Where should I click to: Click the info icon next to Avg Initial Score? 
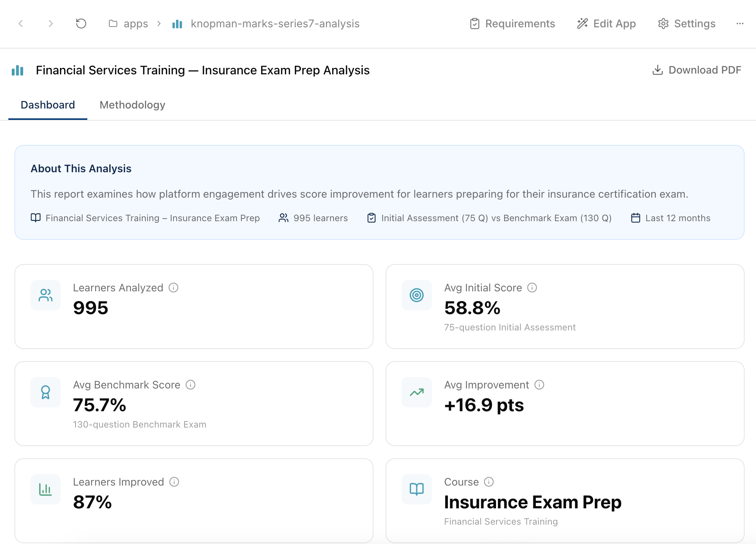click(532, 288)
